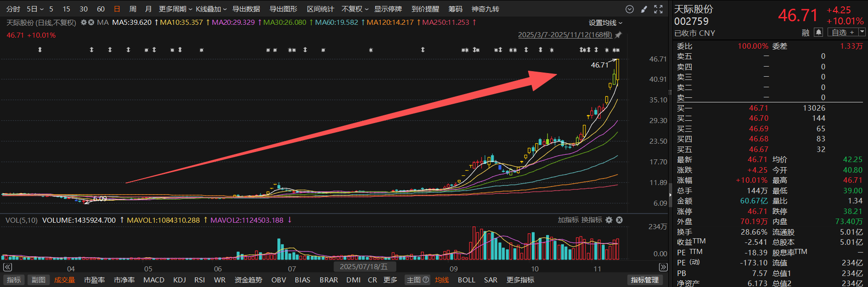Click the 指标管理 button

point(644,280)
